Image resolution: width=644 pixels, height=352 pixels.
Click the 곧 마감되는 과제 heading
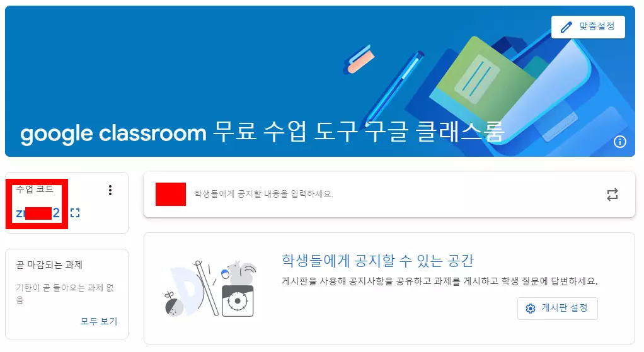click(49, 264)
